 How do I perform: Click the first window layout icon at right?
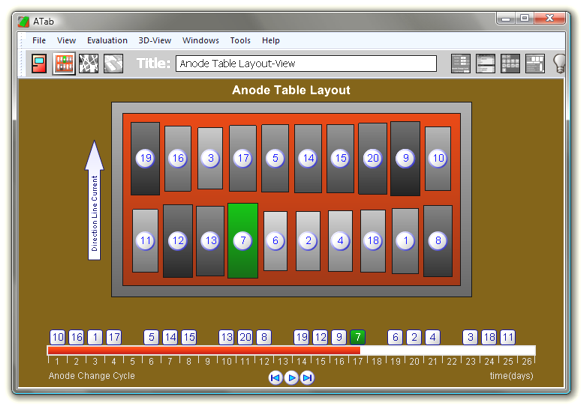coord(461,64)
